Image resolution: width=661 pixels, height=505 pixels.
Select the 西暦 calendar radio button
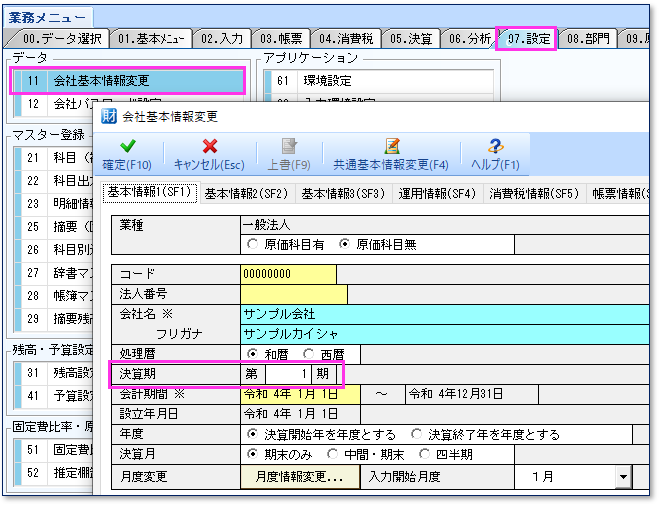308,354
